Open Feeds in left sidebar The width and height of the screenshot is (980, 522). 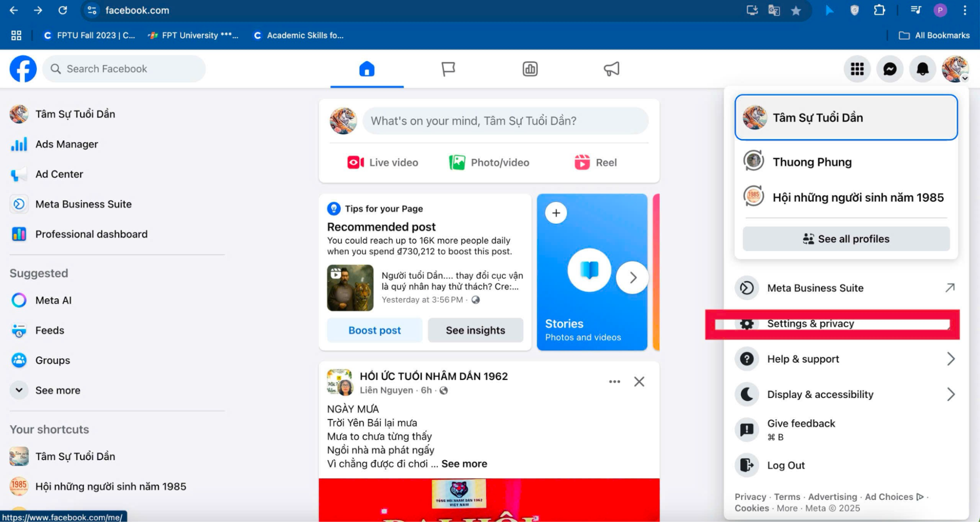coord(117,330)
